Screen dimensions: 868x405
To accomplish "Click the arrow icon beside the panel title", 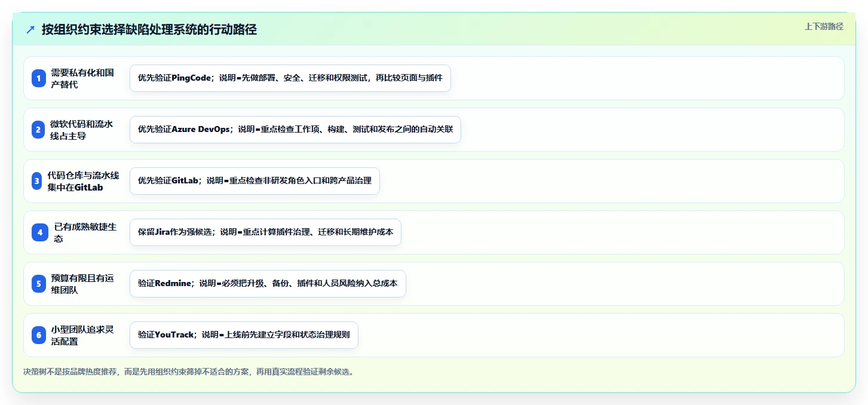I will [30, 30].
